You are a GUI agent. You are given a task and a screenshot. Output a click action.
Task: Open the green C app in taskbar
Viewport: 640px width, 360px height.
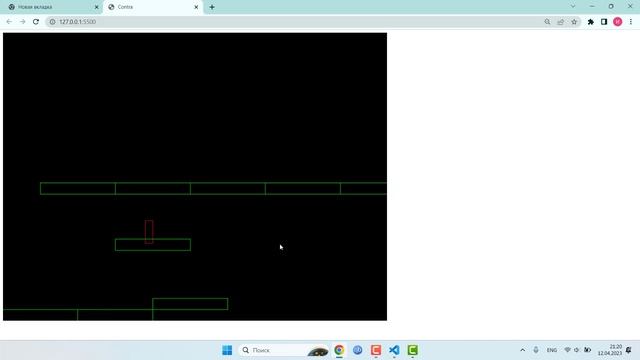[x=413, y=350]
